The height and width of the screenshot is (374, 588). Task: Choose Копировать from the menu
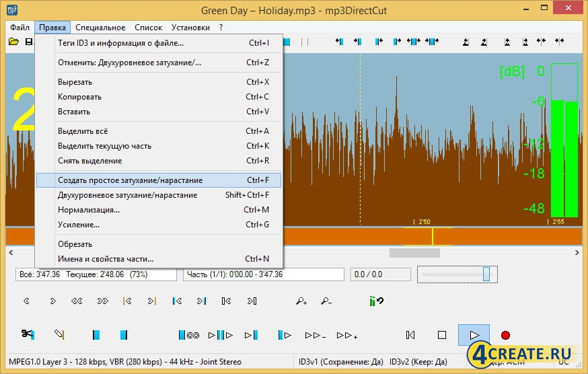pos(159,97)
